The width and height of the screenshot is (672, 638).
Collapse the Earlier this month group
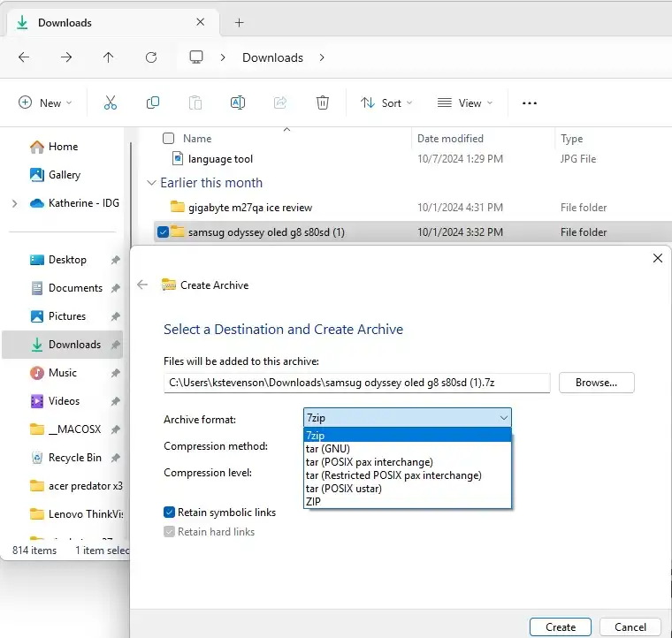[151, 183]
